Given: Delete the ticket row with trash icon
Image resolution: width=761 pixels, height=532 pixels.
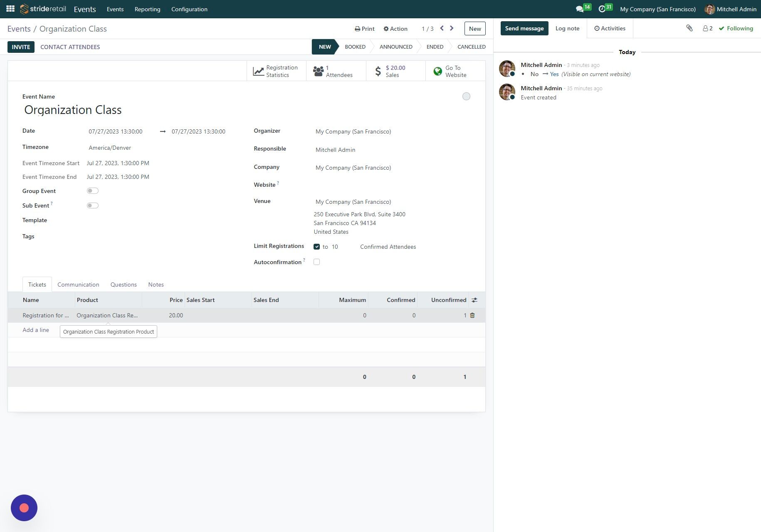Looking at the screenshot, I should coord(472,315).
